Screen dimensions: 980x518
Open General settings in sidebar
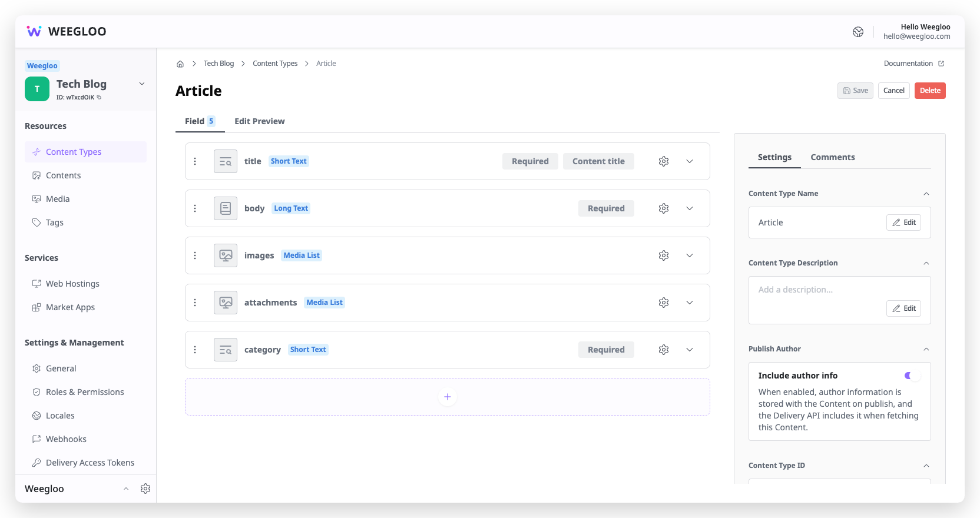85,368
